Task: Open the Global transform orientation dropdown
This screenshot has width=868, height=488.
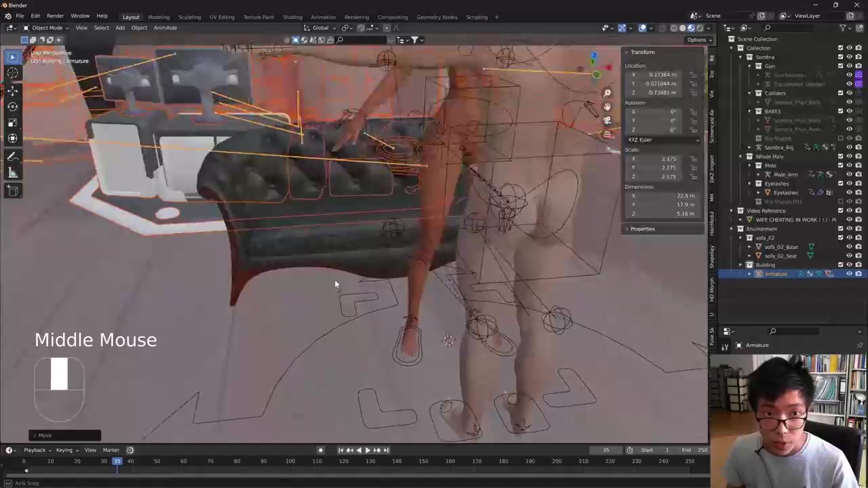Action: click(x=320, y=28)
